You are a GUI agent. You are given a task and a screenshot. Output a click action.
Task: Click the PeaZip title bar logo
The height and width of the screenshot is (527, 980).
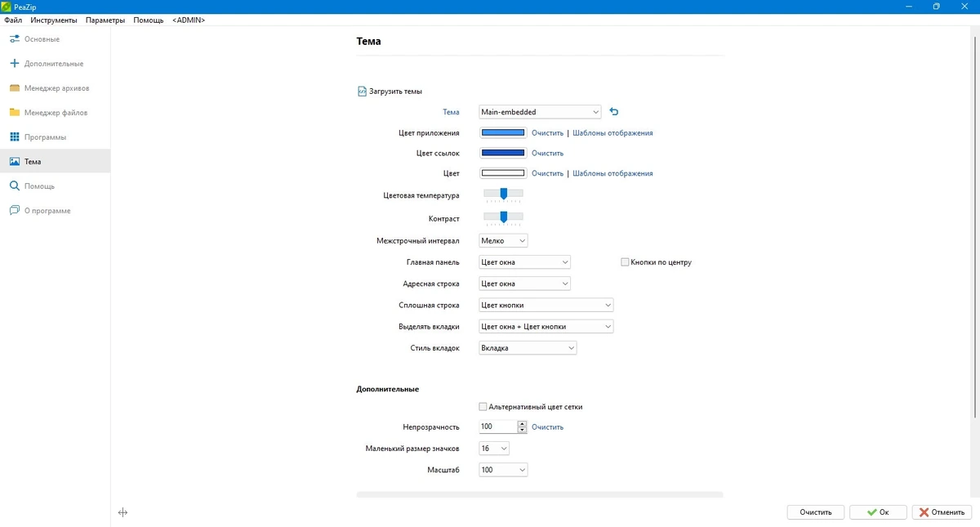(7, 7)
